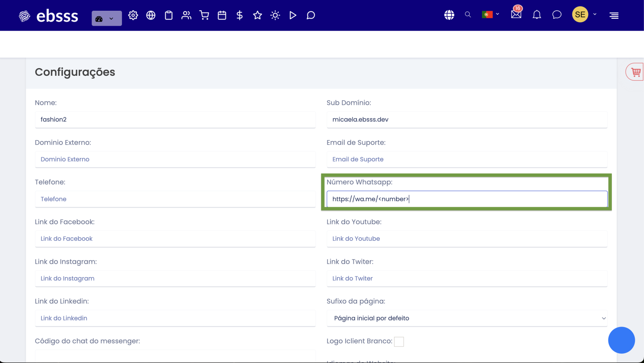Click the Sufixo da página label
The width and height of the screenshot is (644, 363).
coord(356,301)
